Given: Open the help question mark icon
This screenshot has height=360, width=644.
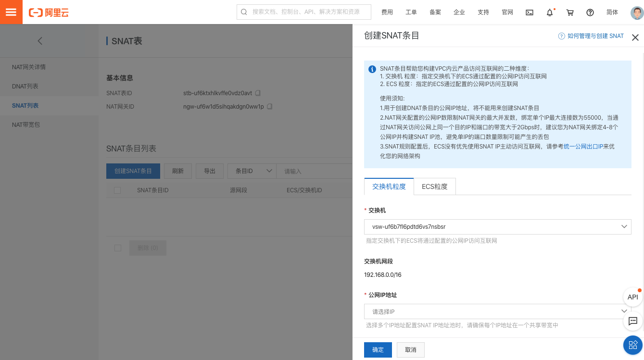Looking at the screenshot, I should point(590,12).
